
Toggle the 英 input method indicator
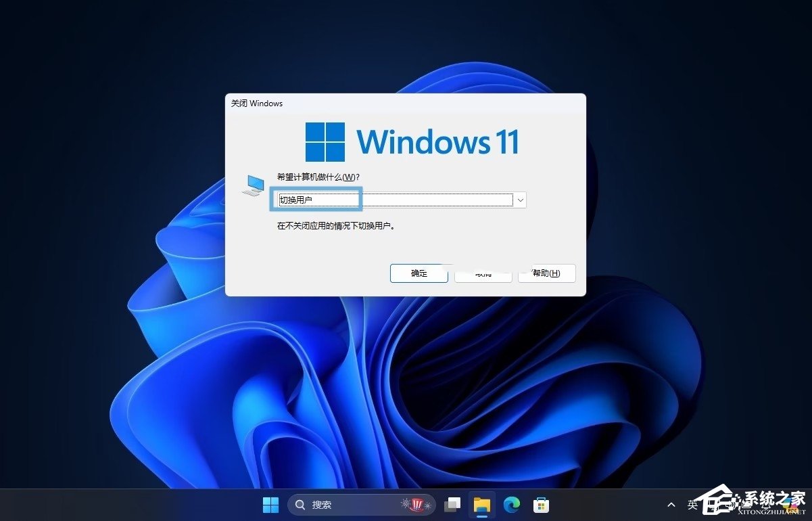[692, 505]
